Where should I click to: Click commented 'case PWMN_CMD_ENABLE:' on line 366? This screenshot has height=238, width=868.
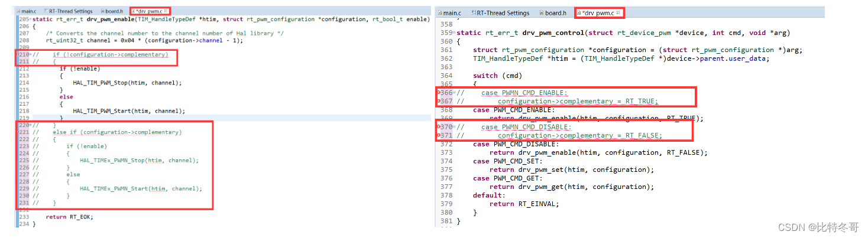[x=524, y=93]
